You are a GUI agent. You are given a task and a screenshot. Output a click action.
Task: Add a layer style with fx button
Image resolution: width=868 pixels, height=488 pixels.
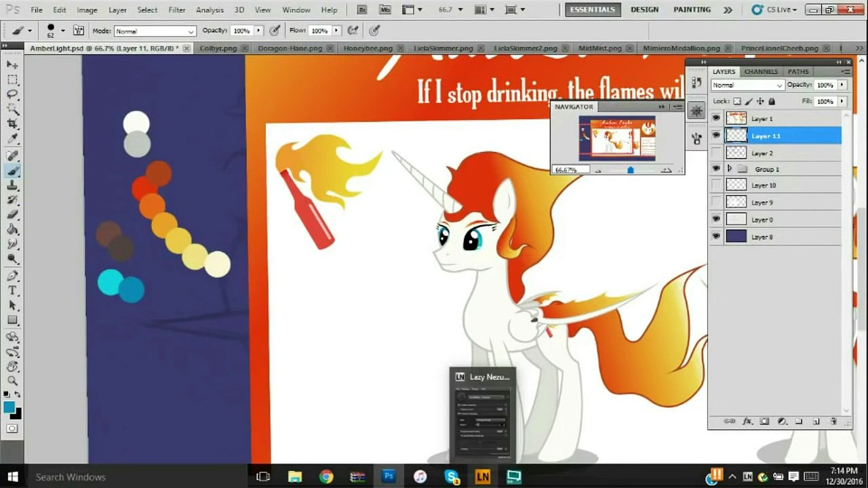pyautogui.click(x=747, y=421)
